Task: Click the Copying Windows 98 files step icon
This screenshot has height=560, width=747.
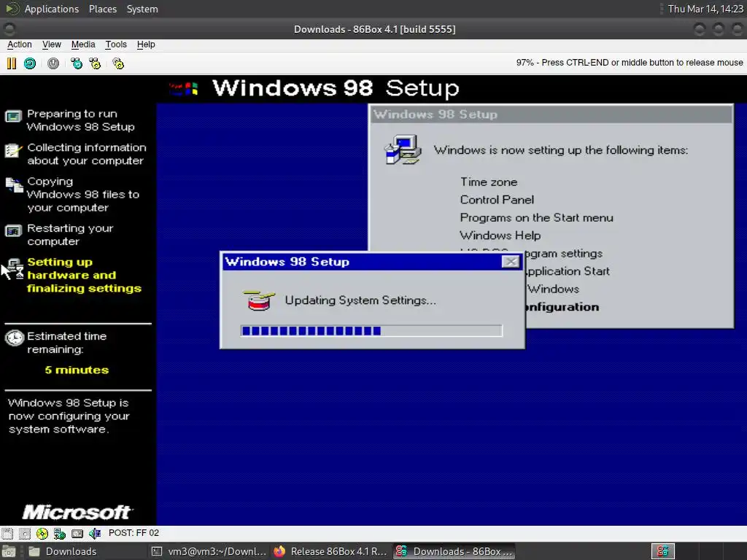Action: pos(15,184)
